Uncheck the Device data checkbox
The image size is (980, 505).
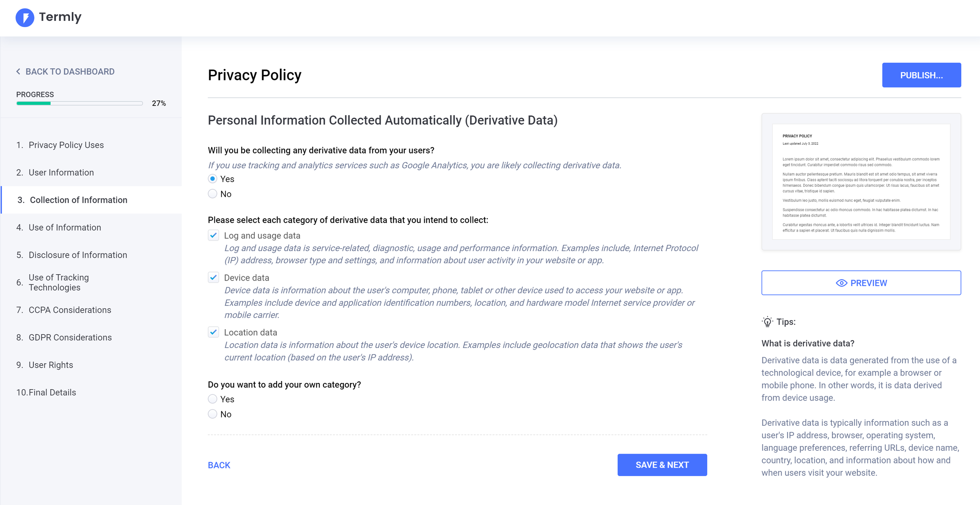tap(213, 277)
